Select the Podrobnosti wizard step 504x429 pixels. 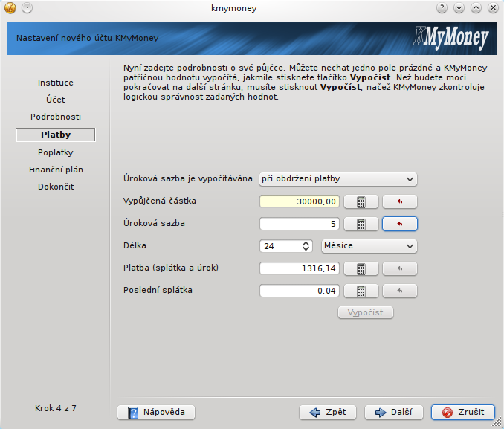click(56, 117)
